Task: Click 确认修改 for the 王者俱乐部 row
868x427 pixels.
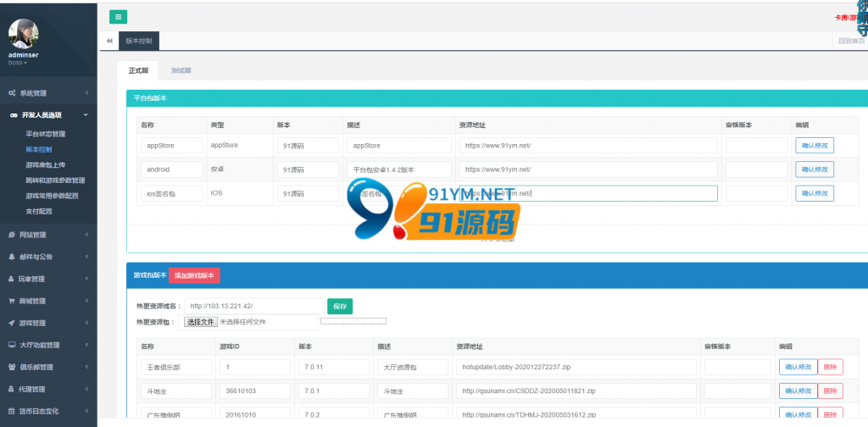Action: pos(798,367)
